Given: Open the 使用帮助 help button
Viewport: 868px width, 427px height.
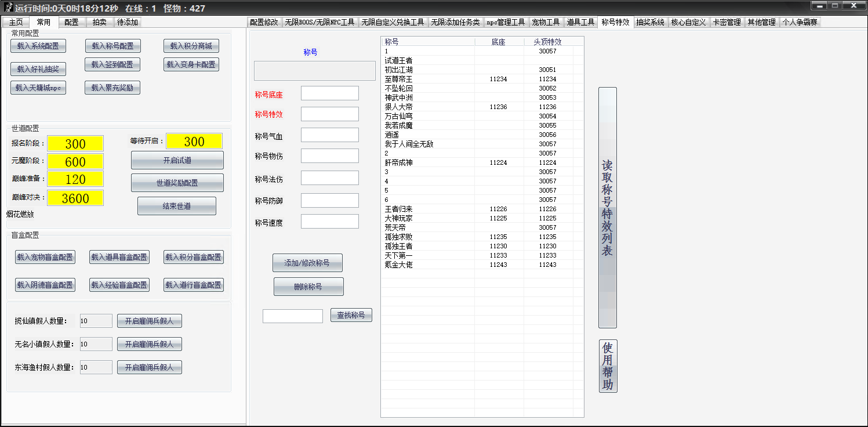Looking at the screenshot, I should tap(608, 366).
